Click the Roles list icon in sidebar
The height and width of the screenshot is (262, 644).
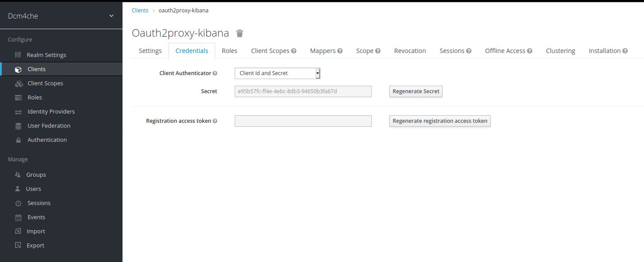click(x=18, y=98)
